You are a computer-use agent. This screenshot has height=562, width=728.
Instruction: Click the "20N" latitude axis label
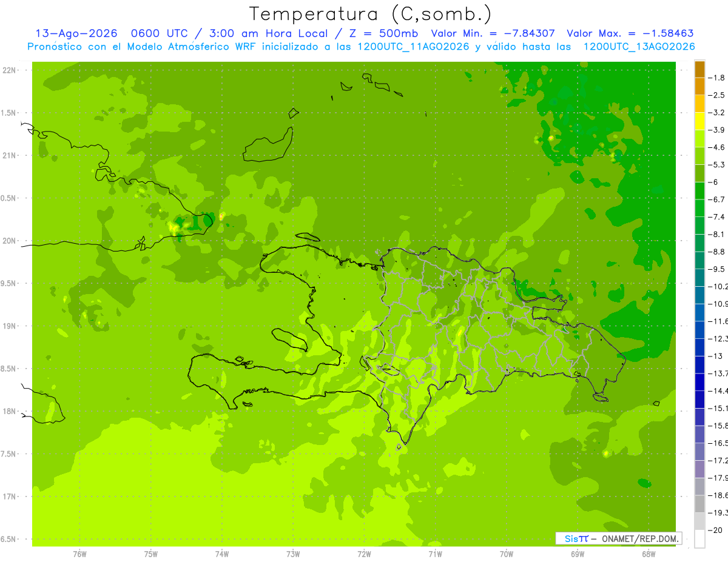tap(9, 241)
